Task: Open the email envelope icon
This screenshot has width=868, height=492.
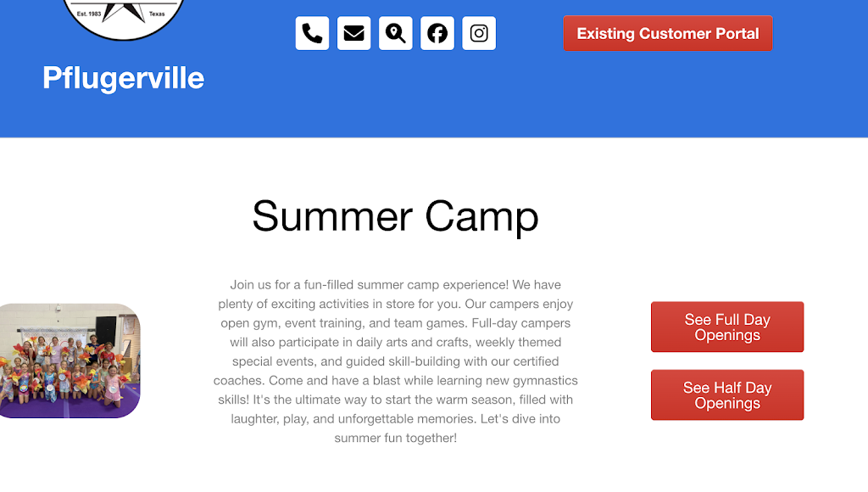Action: point(353,33)
